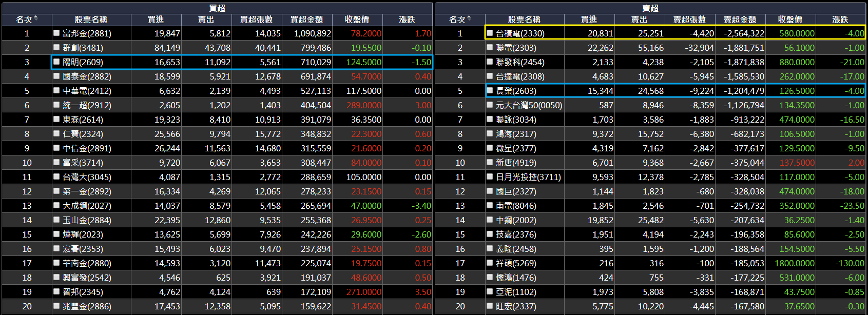Tick checkbox for 鴻海(2317)
Viewport: 868px width, 315px height.
(x=490, y=133)
